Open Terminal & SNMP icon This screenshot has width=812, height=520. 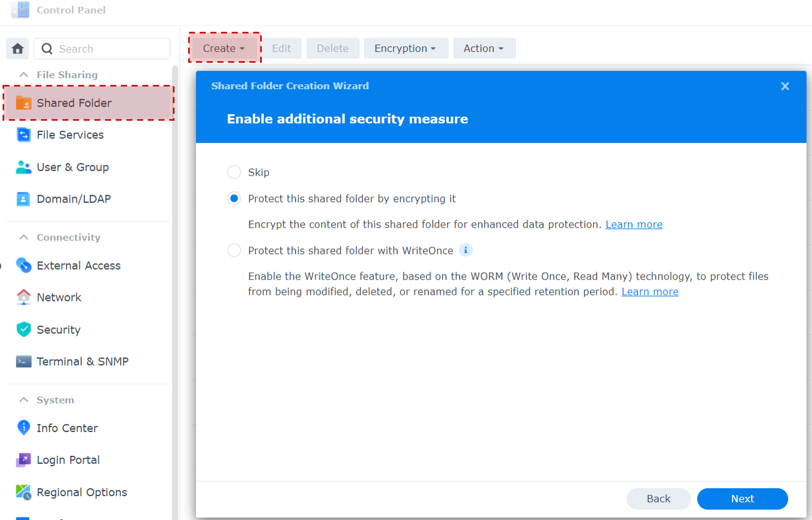[x=23, y=361]
